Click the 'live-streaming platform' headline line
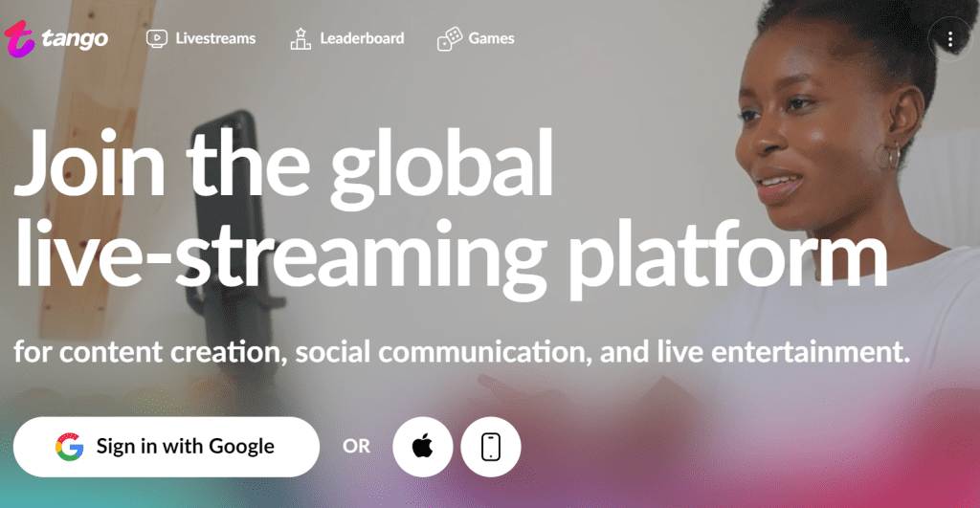Viewport: 980px width, 508px height. [451, 256]
